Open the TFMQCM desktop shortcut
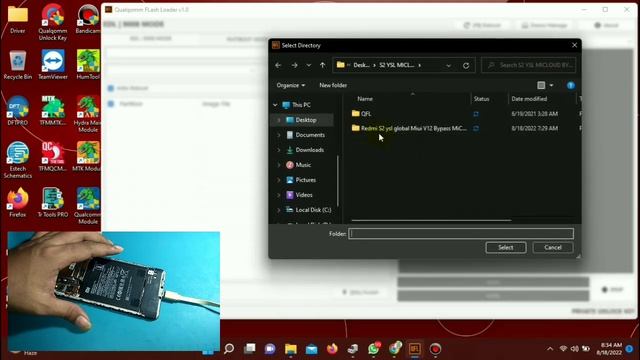 pyautogui.click(x=53, y=157)
